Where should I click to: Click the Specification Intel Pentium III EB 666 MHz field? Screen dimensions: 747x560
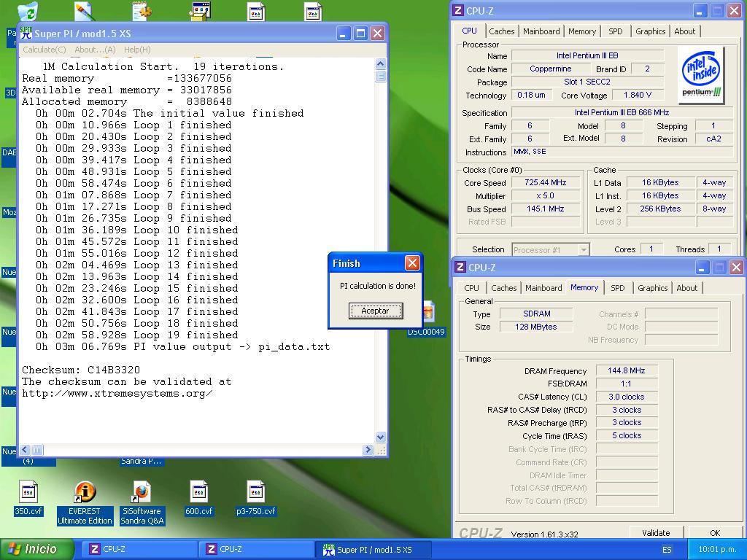[x=622, y=113]
